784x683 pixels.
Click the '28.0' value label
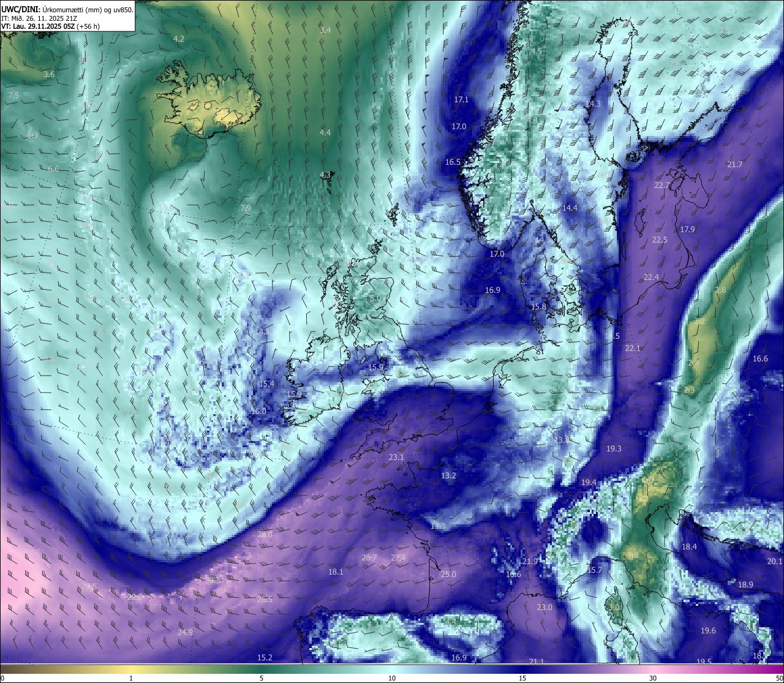pos(265,534)
